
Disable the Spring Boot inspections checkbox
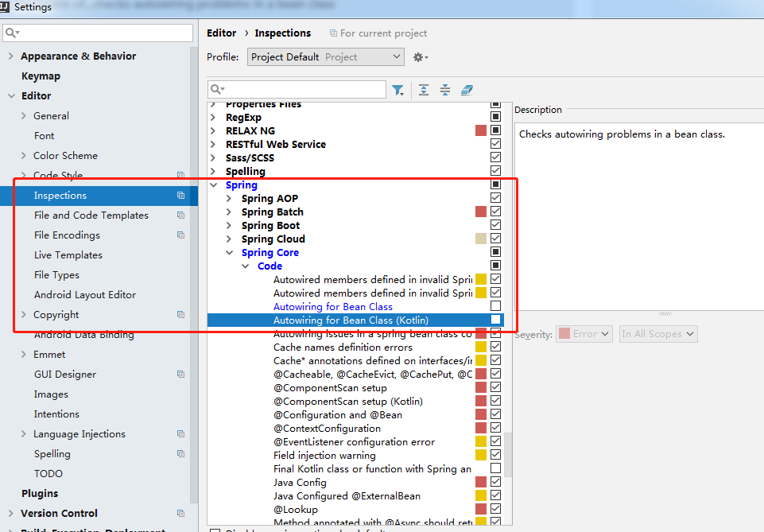[495, 225]
